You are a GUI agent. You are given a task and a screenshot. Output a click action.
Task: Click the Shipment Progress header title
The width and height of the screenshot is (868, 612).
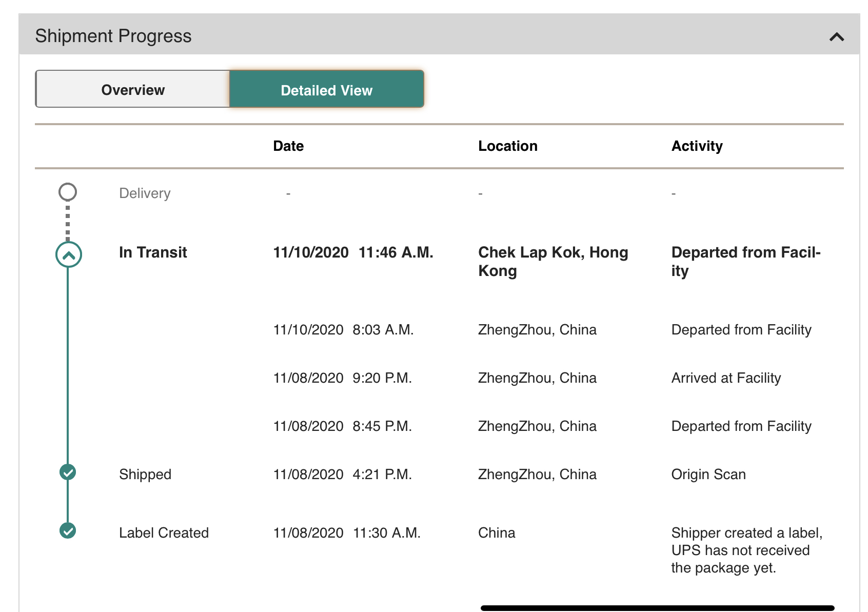click(113, 36)
